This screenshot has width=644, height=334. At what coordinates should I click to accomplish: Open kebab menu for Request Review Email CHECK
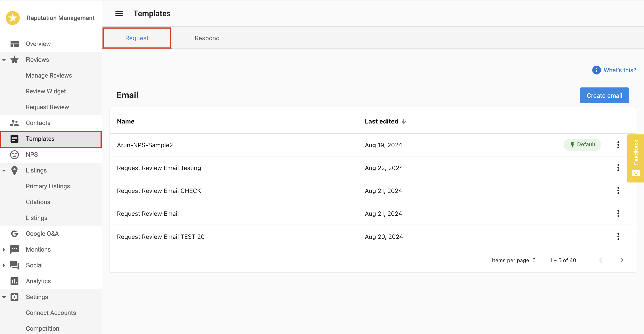pyautogui.click(x=618, y=190)
